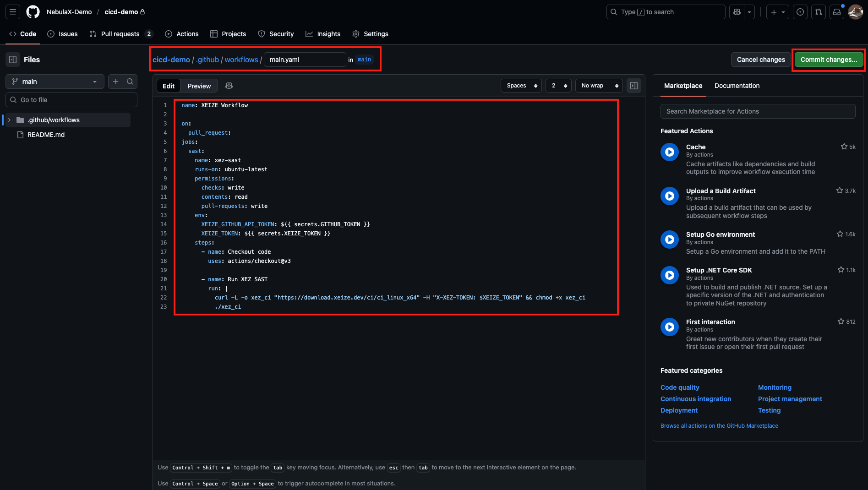The width and height of the screenshot is (868, 490).
Task: Collapse the Files tree side panel
Action: [13, 60]
